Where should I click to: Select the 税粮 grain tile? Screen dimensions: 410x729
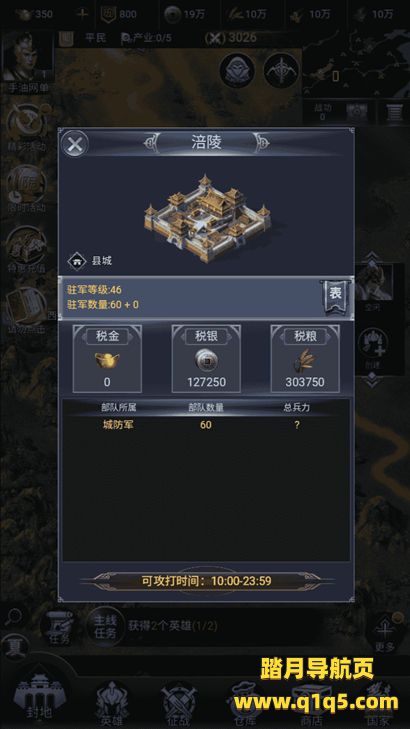pos(305,358)
